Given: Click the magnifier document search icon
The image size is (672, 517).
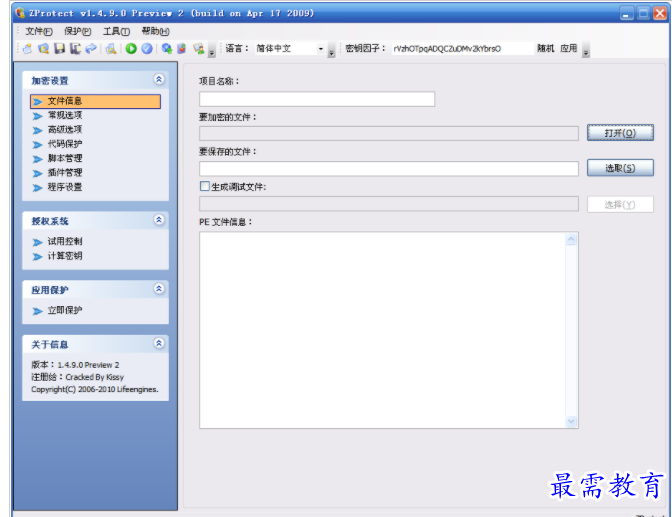Looking at the screenshot, I should (111, 48).
